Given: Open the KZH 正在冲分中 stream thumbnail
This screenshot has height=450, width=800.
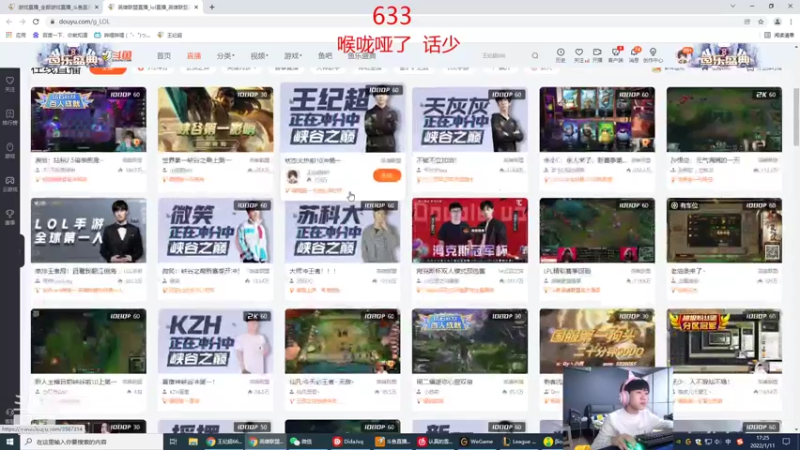Looking at the screenshot, I should pyautogui.click(x=215, y=341).
